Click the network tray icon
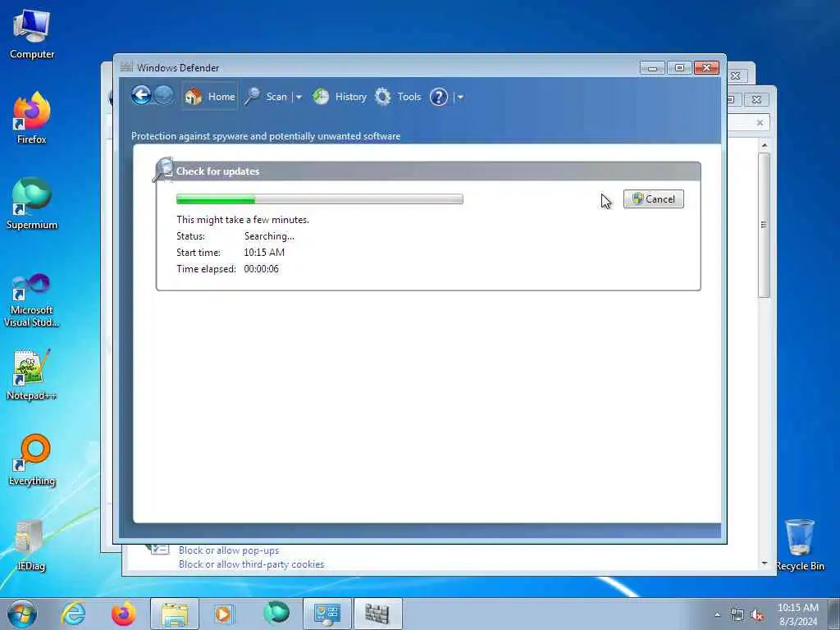The height and width of the screenshot is (630, 840). tap(737, 615)
